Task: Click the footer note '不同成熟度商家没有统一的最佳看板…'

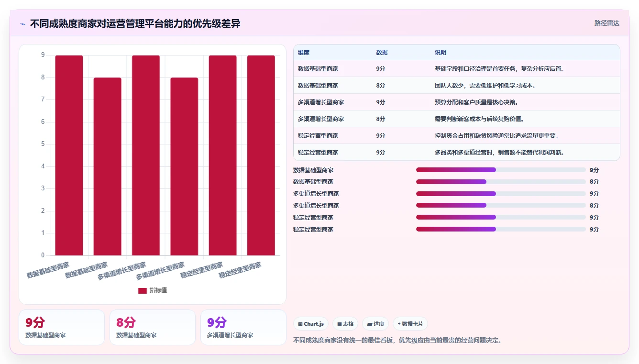Action: (x=397, y=341)
